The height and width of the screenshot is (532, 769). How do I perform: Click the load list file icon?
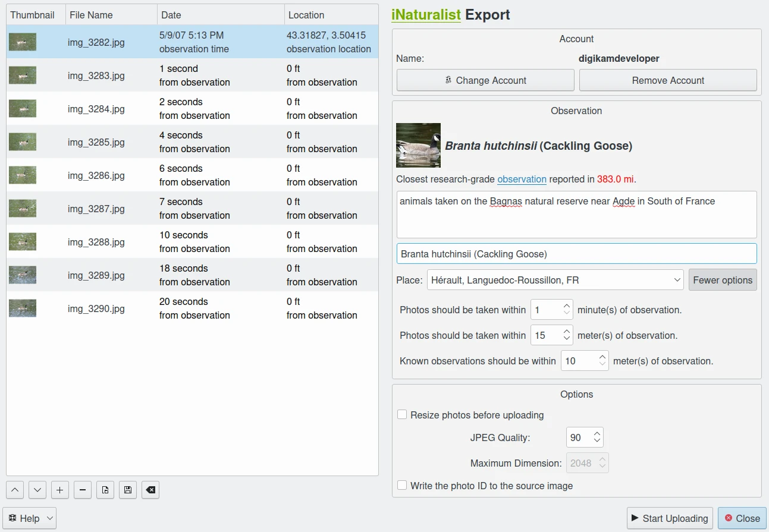(x=105, y=490)
